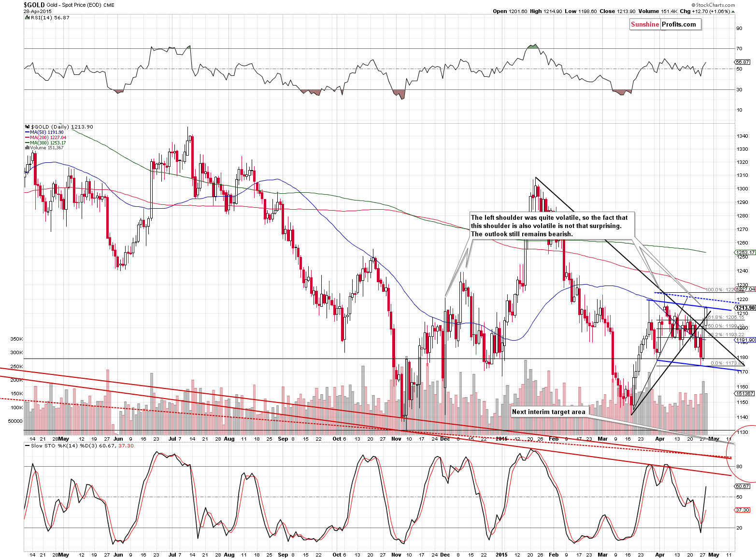Click the blue 1191.90 MA(50) axis tag
This screenshot has height=559, width=756.
coord(745,340)
